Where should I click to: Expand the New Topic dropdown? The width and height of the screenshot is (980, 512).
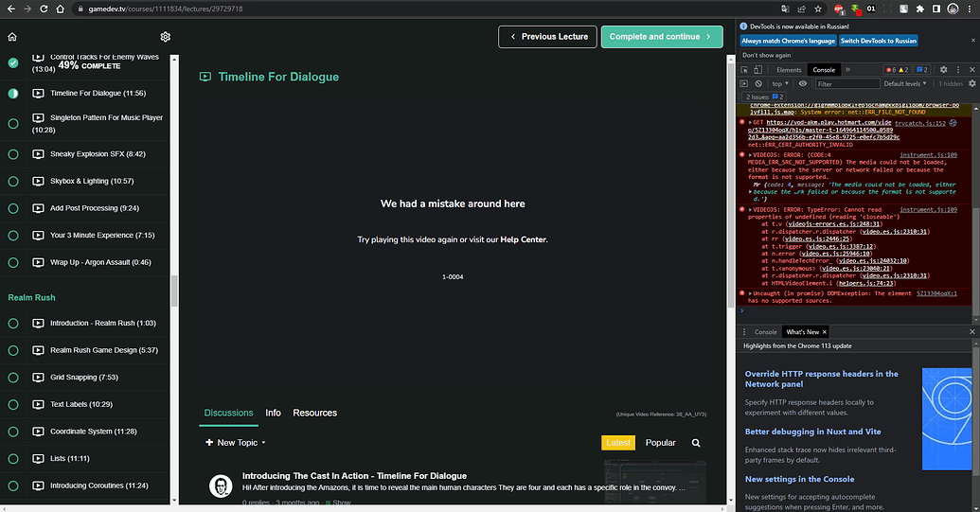(x=236, y=443)
